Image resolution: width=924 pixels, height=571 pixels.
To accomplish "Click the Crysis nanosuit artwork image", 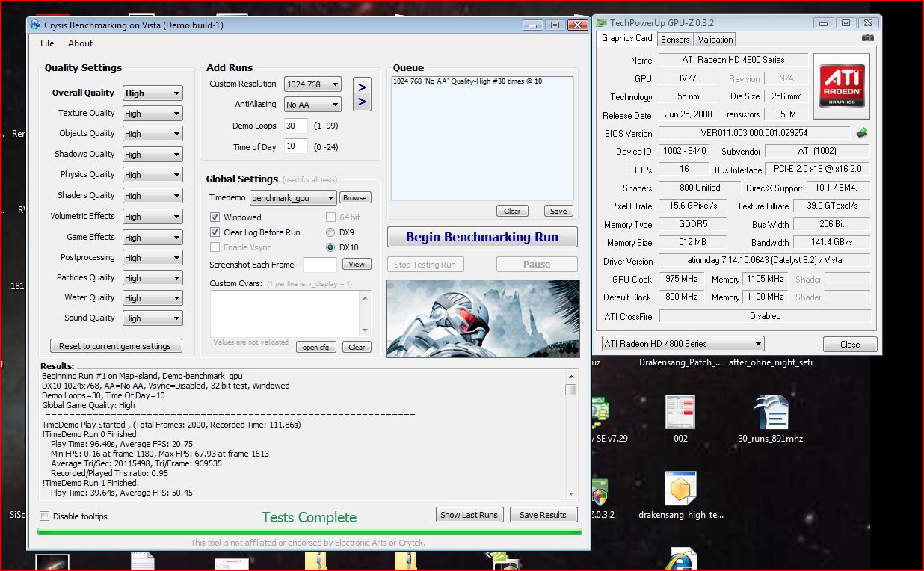I will tap(483, 318).
